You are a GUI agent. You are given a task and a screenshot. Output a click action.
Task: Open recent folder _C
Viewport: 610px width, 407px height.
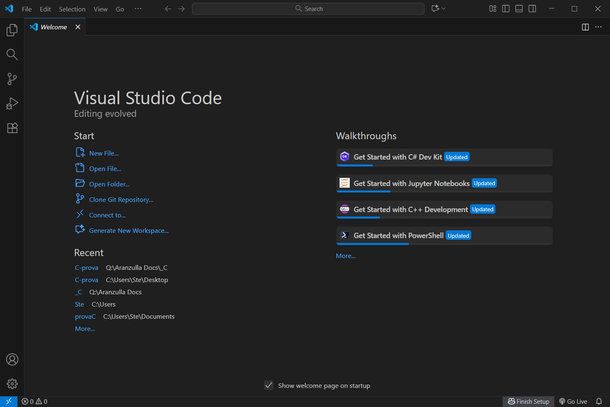pyautogui.click(x=78, y=292)
